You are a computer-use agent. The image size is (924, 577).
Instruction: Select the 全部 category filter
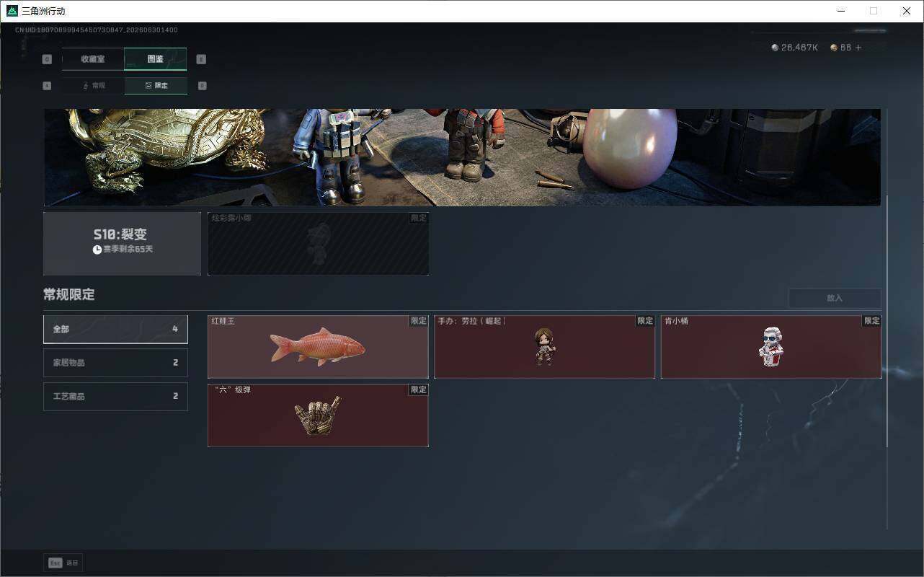click(x=115, y=329)
